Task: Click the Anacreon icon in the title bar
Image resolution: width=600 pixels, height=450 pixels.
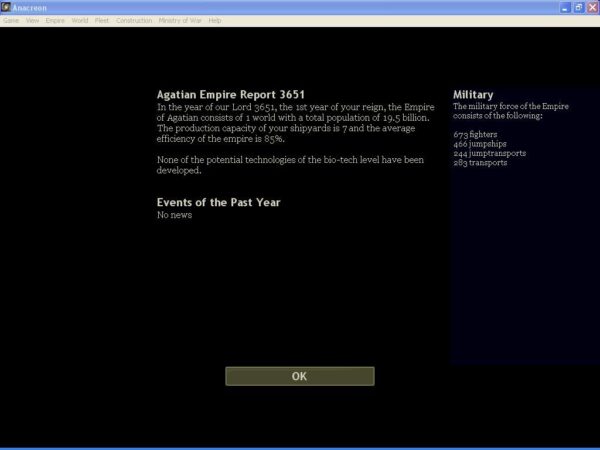Action: click(7, 7)
